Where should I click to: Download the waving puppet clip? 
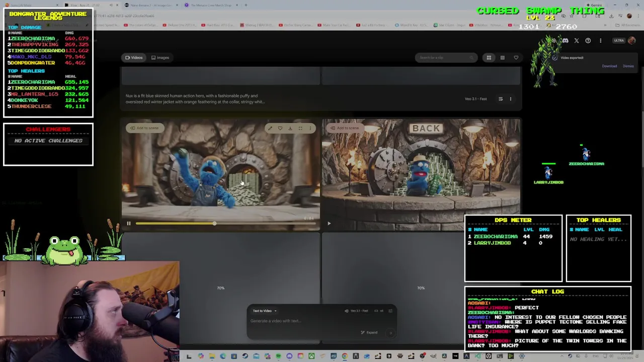click(x=290, y=128)
